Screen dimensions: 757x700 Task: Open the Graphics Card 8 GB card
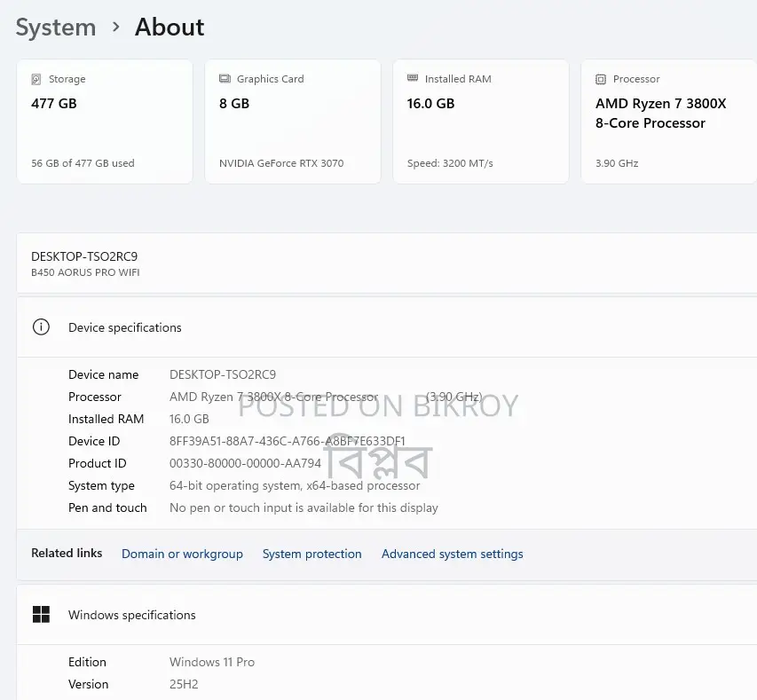293,122
